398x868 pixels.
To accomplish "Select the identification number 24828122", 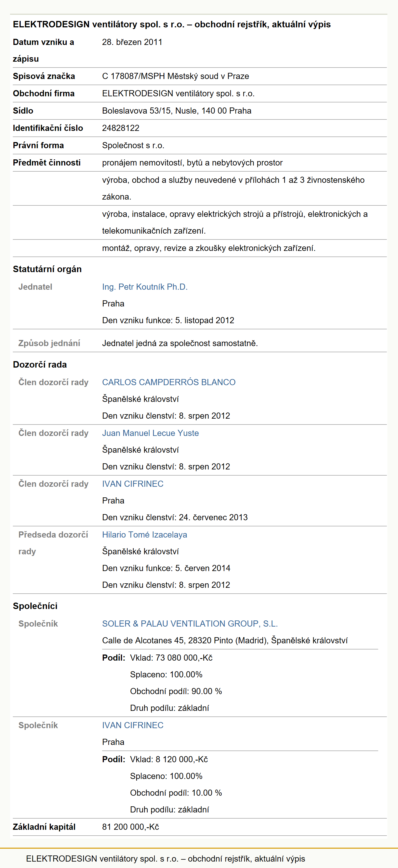I will (x=121, y=128).
